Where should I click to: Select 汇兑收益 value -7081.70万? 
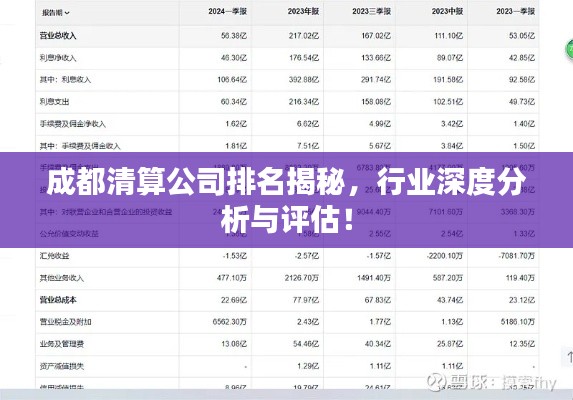(x=517, y=256)
